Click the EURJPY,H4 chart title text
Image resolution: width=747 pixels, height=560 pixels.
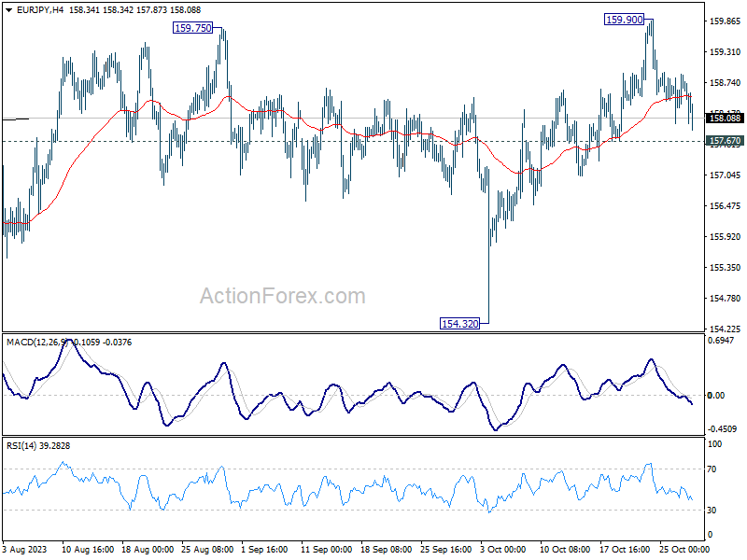pos(40,10)
